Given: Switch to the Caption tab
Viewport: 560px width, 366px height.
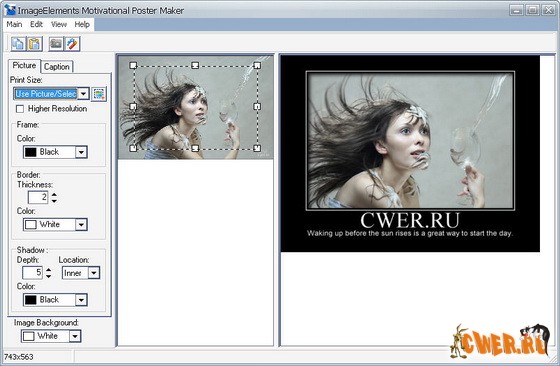Looking at the screenshot, I should (x=57, y=67).
